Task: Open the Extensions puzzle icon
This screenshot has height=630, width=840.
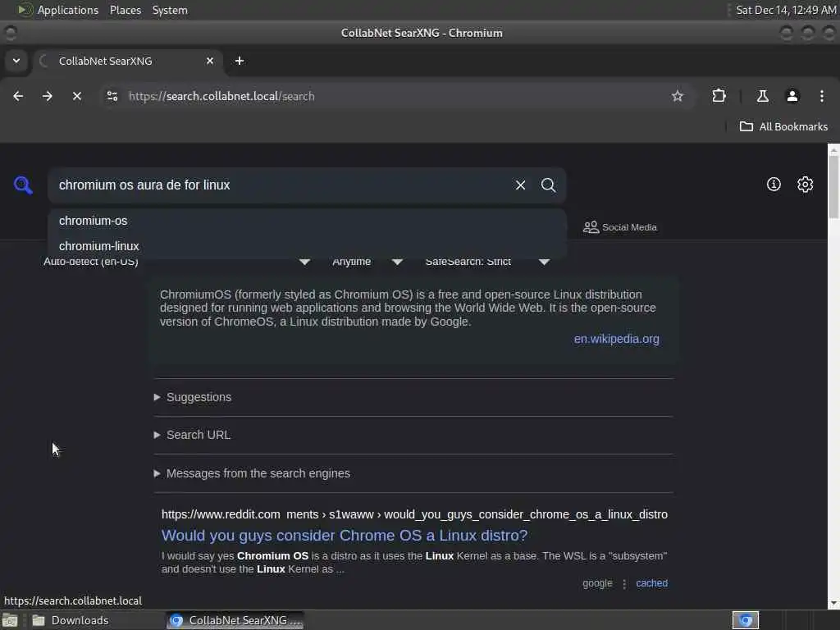Action: click(x=719, y=97)
